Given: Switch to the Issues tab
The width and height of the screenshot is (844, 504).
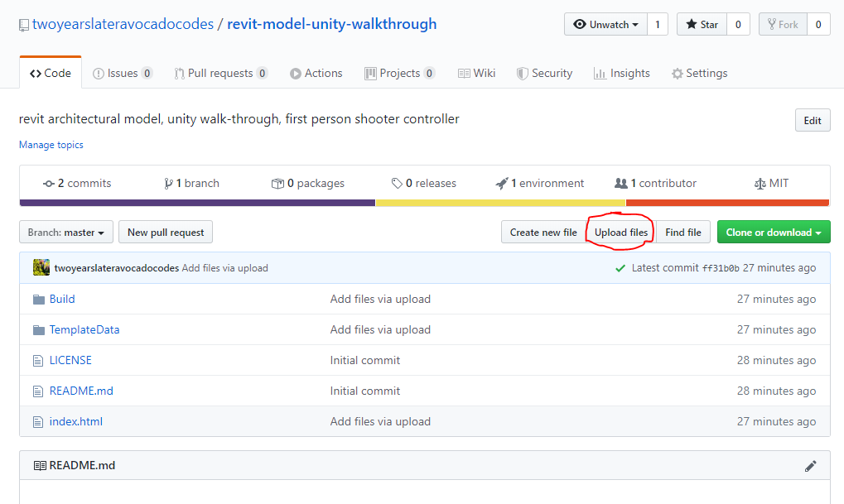Looking at the screenshot, I should pyautogui.click(x=123, y=73).
